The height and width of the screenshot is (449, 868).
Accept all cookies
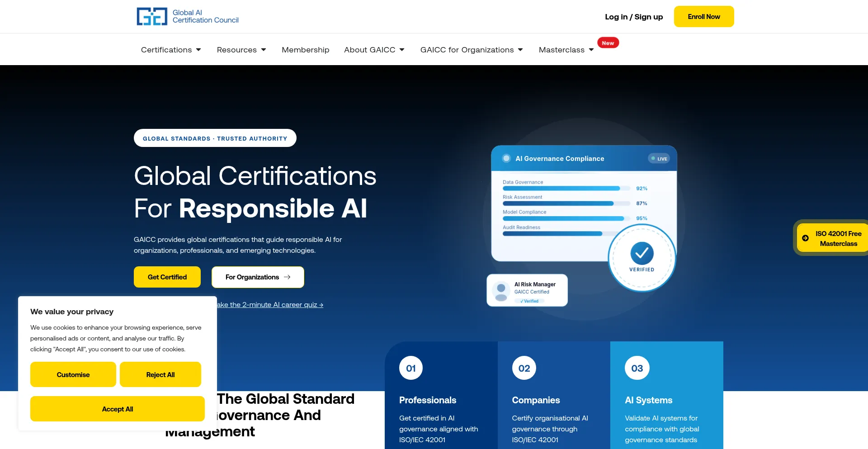click(x=118, y=409)
